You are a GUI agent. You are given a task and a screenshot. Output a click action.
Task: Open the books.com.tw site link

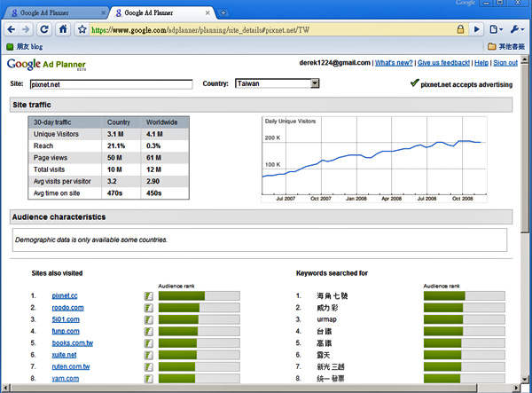73,342
